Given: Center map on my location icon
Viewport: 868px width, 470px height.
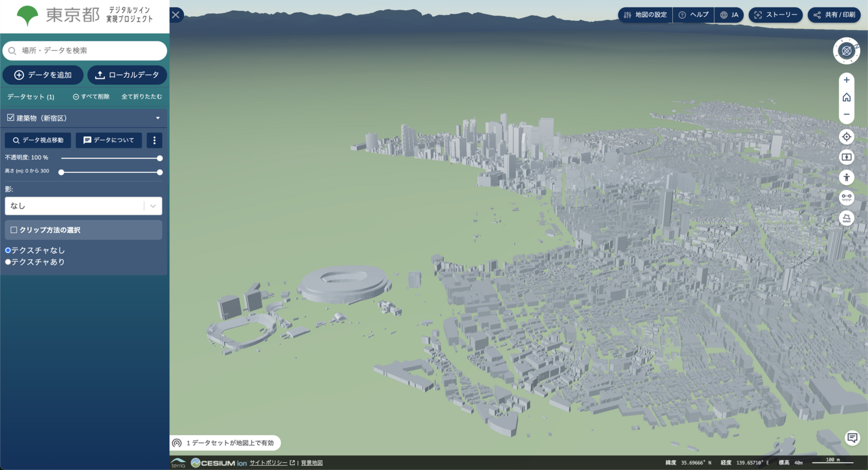Looking at the screenshot, I should (x=846, y=137).
